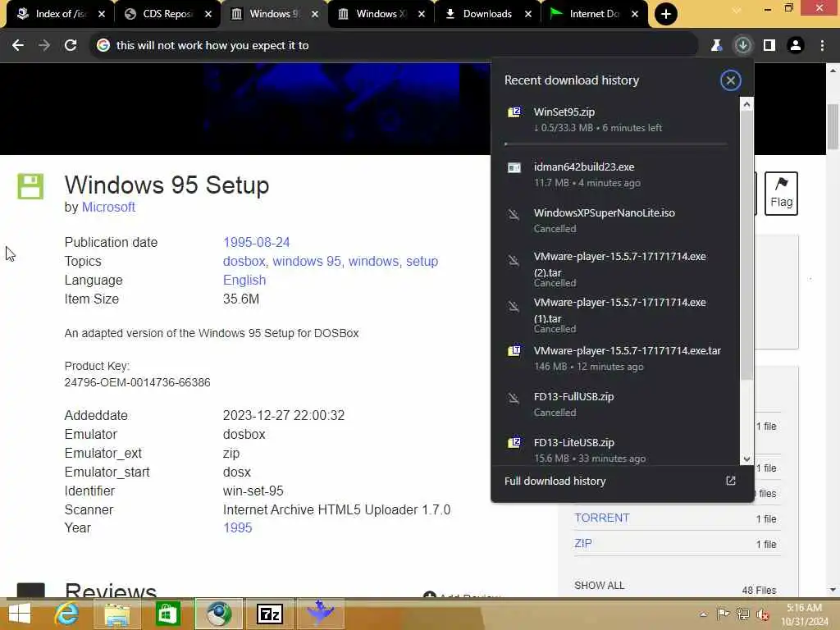This screenshot has width=840, height=630.
Task: Open idman642build23.exe download entry
Action: 615,175
